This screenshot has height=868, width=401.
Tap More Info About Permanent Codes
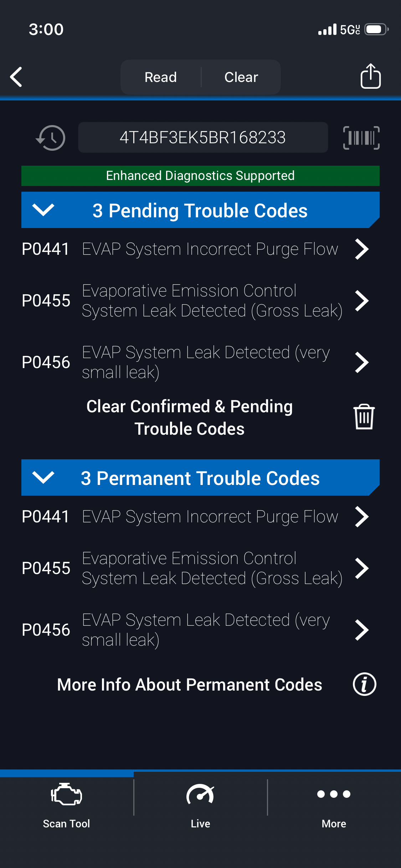click(190, 684)
